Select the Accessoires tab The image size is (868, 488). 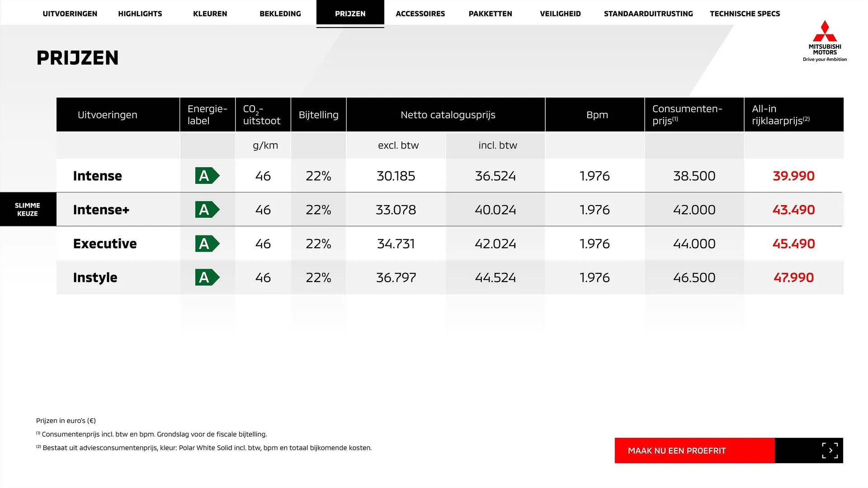coord(420,14)
